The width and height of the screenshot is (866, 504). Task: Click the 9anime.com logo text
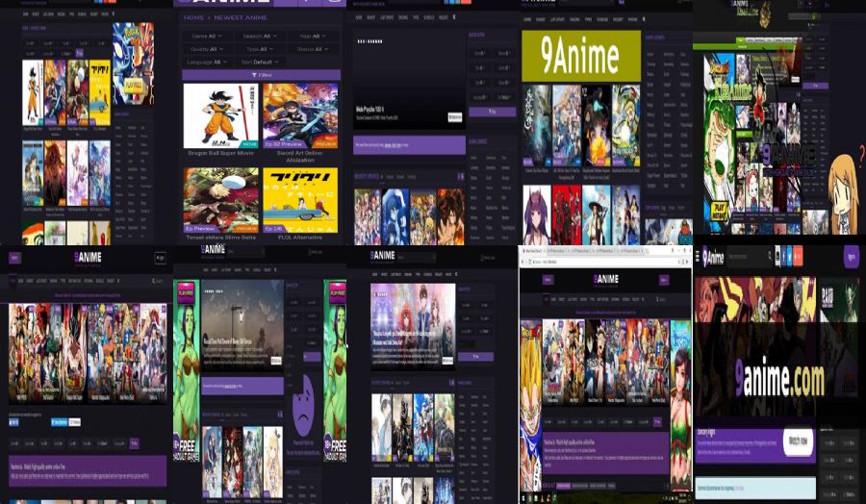778,378
